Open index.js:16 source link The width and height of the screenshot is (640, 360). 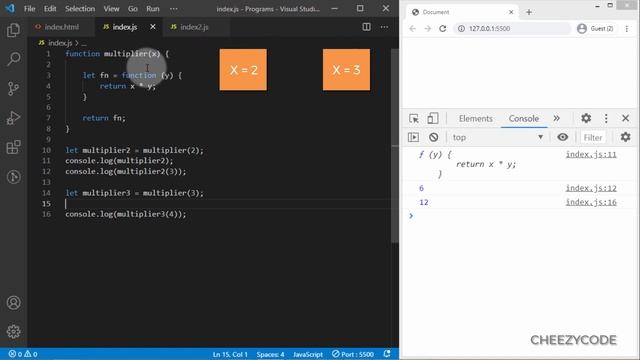pos(591,202)
